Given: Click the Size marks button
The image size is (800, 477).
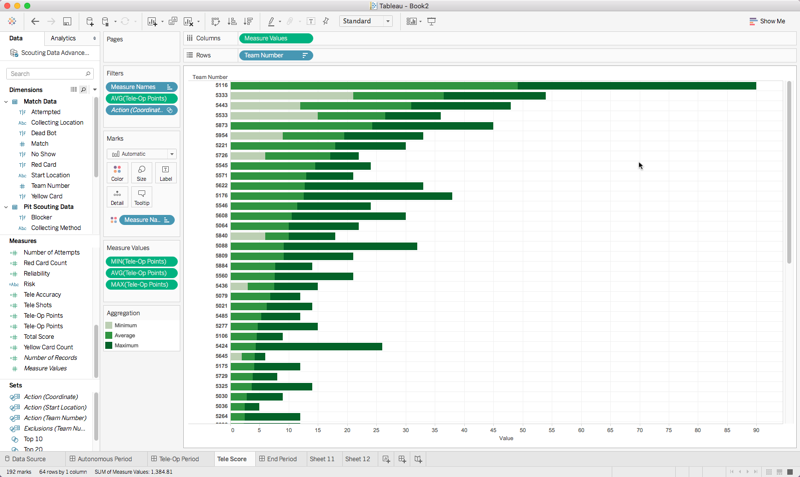Looking at the screenshot, I should pos(141,173).
